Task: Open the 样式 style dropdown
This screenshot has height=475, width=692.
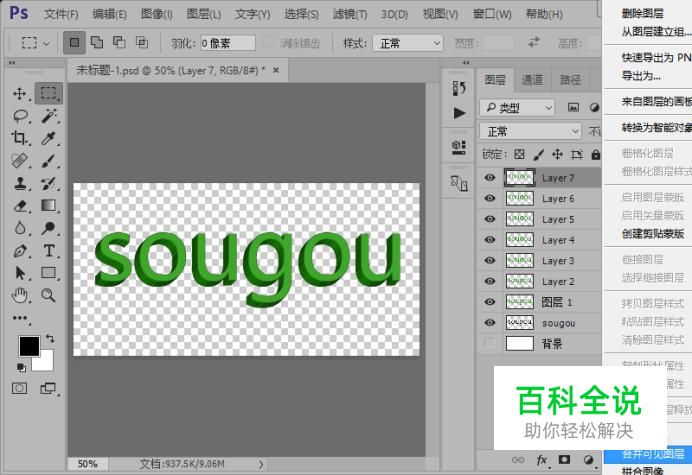Action: pos(408,43)
